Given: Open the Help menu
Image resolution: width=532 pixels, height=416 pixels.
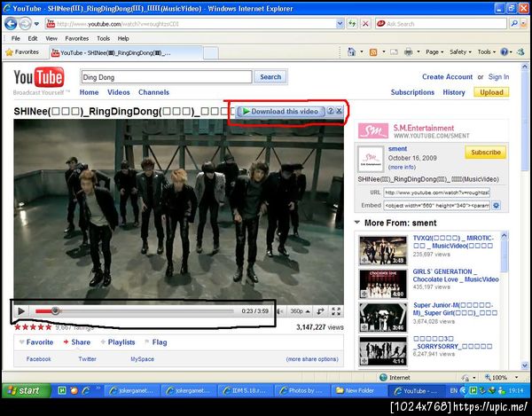Looking at the screenshot, I should (123, 38).
